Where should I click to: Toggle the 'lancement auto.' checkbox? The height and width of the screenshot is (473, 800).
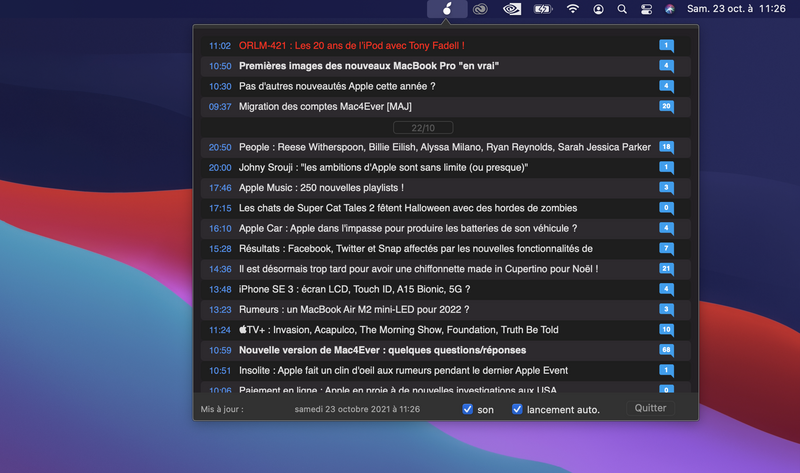(517, 409)
